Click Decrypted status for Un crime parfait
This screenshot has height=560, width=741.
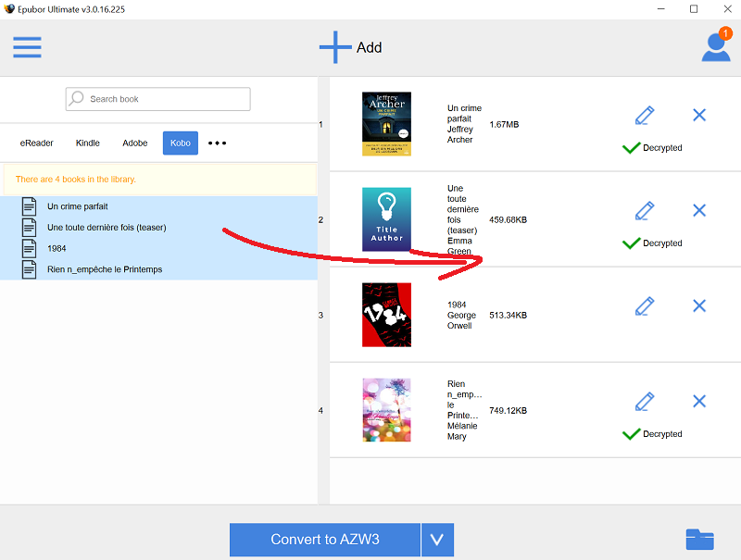662,148
